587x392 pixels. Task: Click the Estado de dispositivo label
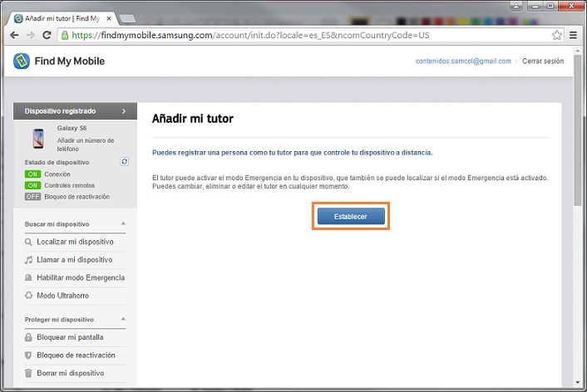pos(57,162)
